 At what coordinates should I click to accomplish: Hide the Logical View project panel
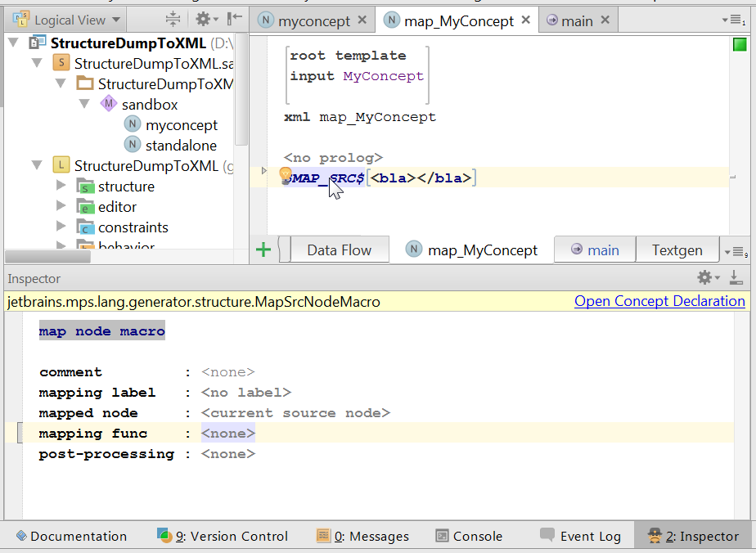point(236,20)
